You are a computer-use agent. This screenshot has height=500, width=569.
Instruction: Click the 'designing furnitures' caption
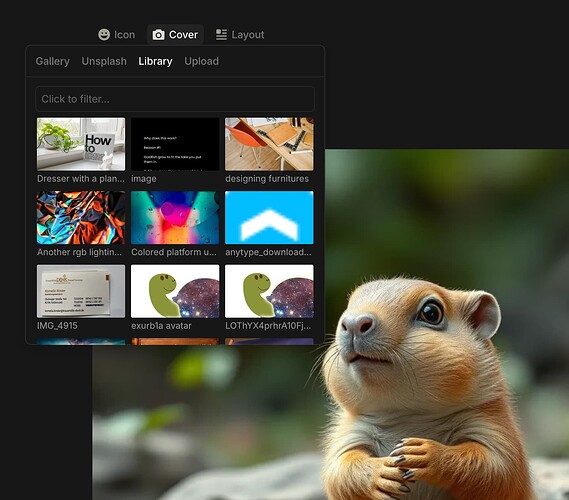pos(267,179)
